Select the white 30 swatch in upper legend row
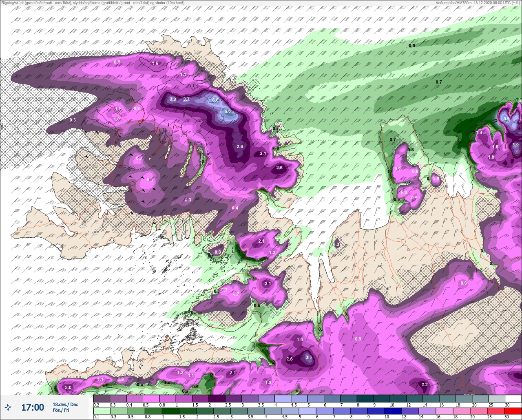This screenshot has height=420, width=522. point(513,398)
